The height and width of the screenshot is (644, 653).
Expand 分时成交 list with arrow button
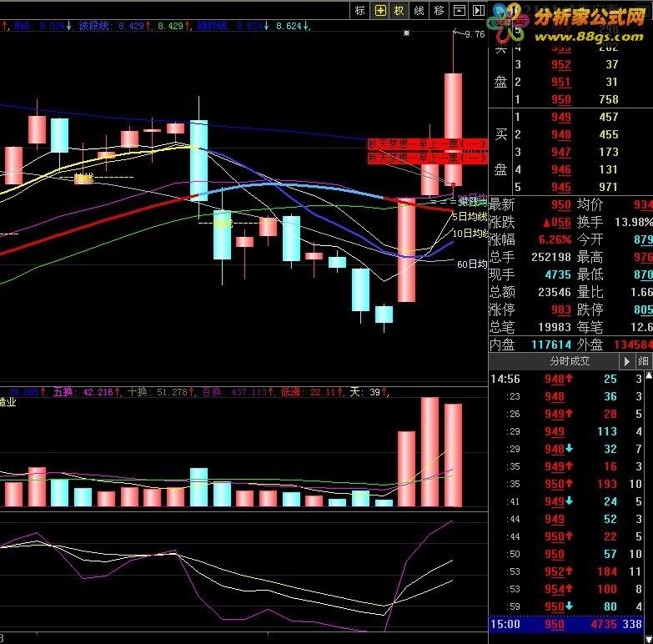[x=626, y=361]
